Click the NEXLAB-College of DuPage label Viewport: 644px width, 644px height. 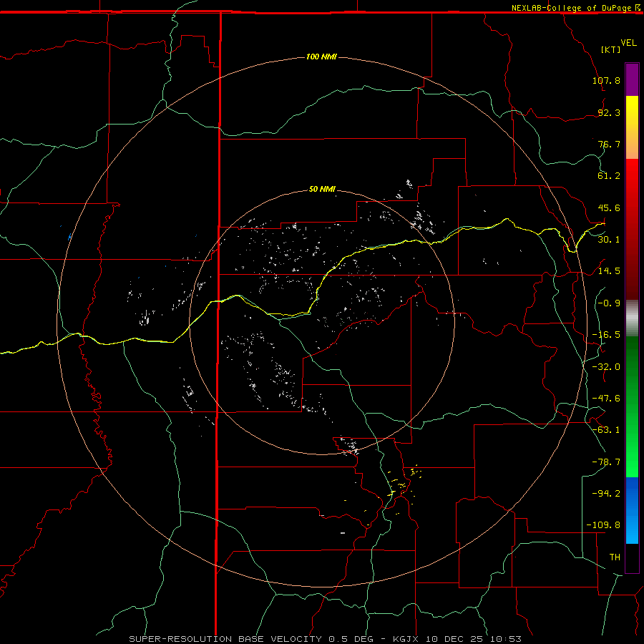(571, 8)
